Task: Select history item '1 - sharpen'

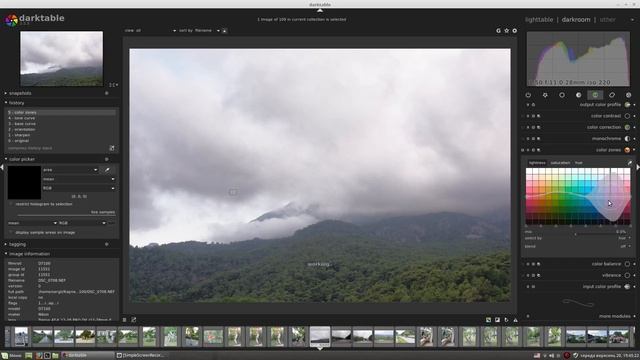Action: coord(61,135)
